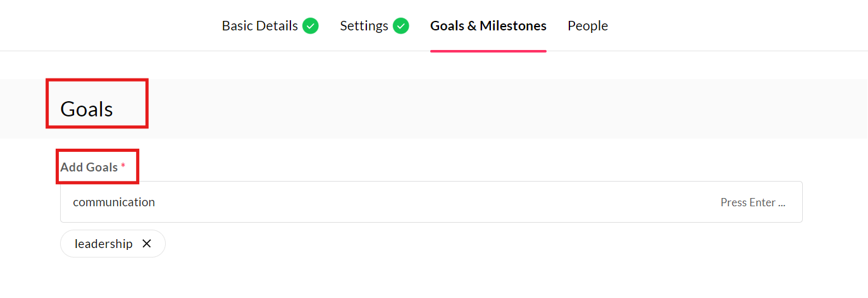Click the green checkmark beside Settings
Screen dimensions: 868x298
click(401, 26)
